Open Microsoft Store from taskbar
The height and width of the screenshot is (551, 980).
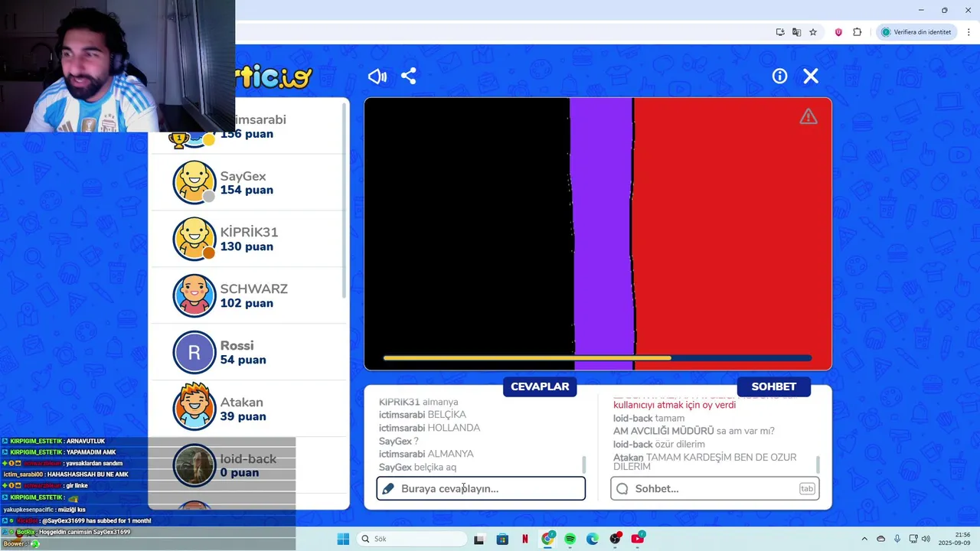tap(502, 539)
